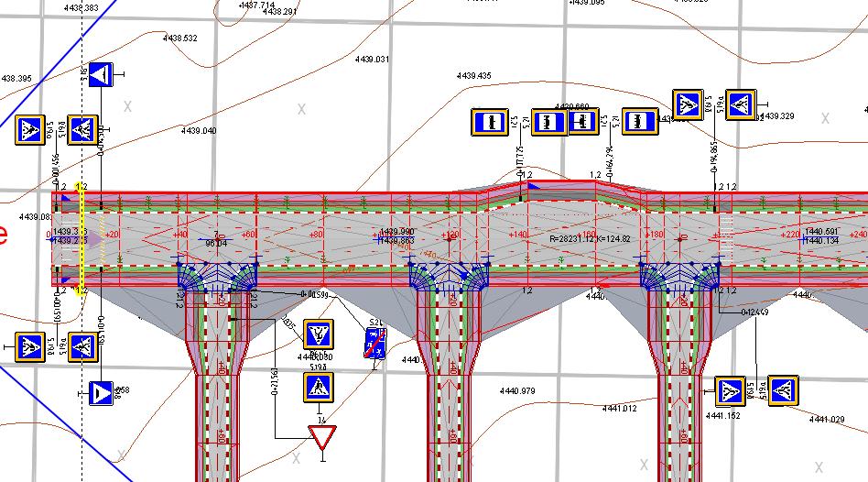868x482 pixels.
Task: Click the station label +220 on the main road
Action: point(790,235)
